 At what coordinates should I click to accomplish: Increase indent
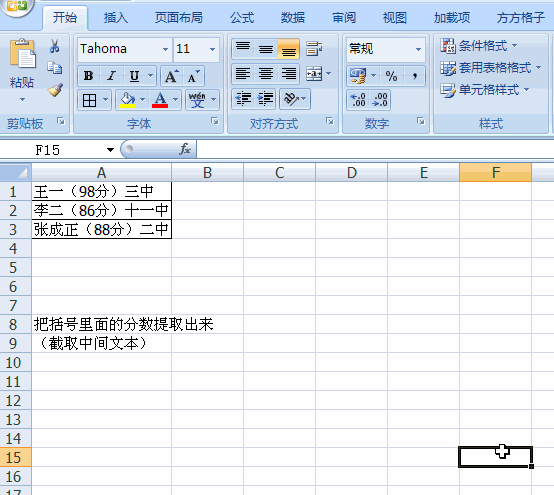(x=266, y=99)
